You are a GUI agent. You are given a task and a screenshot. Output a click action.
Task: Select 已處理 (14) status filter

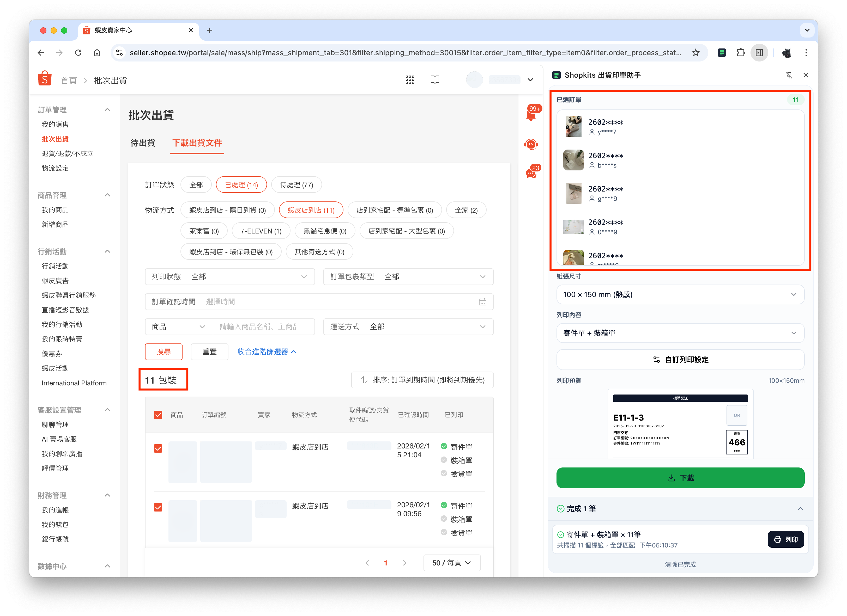[x=242, y=185]
